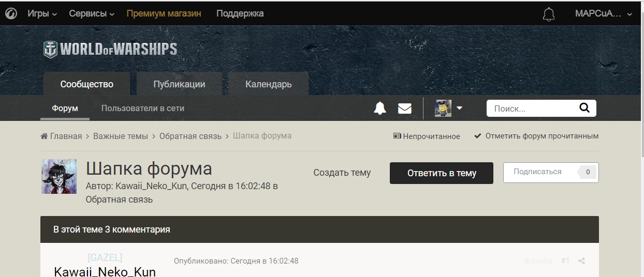Open Обратная связь breadcrumb
The width and height of the screenshot is (644, 277).
tap(191, 136)
